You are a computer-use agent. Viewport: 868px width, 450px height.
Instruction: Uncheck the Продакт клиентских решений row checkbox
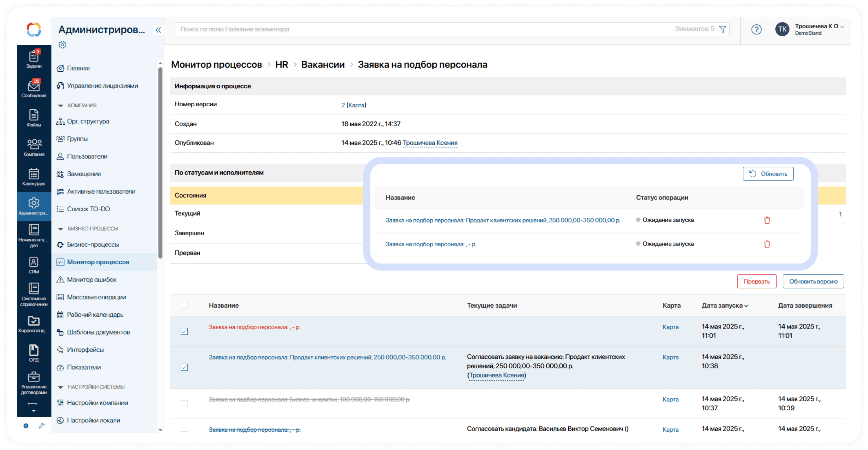pyautogui.click(x=184, y=367)
